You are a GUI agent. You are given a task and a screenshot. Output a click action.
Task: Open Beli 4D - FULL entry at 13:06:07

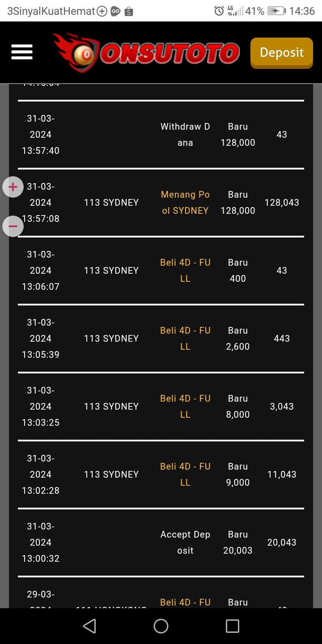click(x=185, y=271)
